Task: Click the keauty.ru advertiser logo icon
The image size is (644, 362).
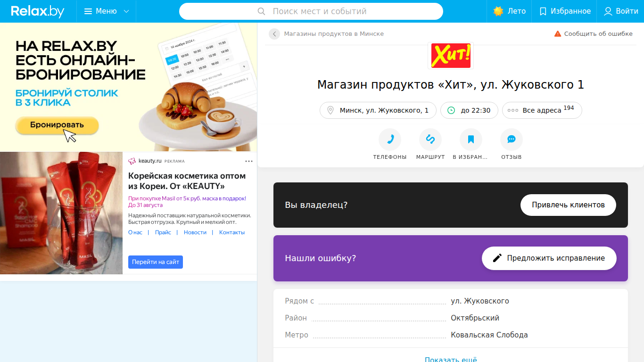Action: (132, 161)
